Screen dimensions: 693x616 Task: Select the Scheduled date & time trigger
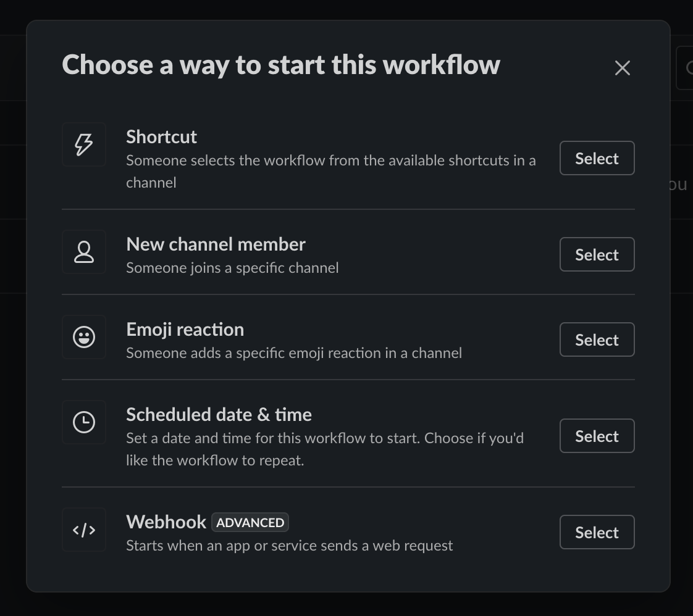point(597,436)
